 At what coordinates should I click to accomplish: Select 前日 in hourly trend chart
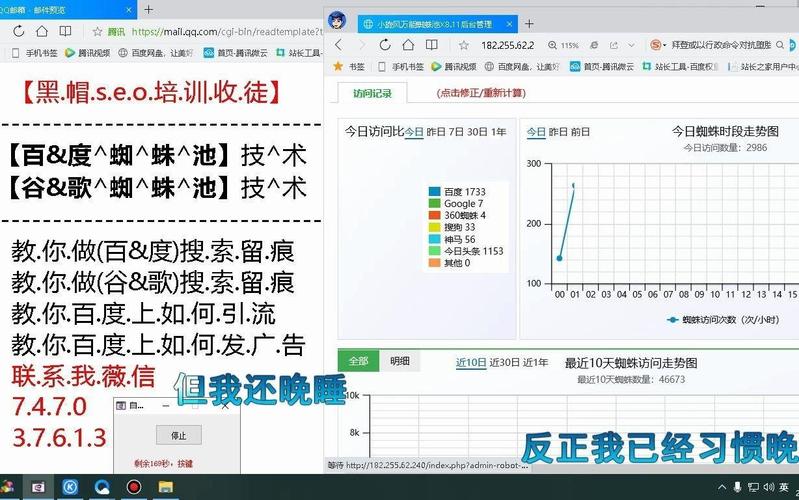click(580, 132)
